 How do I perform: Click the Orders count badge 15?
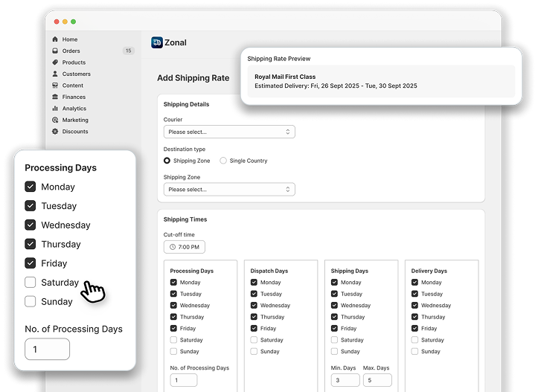tap(128, 51)
